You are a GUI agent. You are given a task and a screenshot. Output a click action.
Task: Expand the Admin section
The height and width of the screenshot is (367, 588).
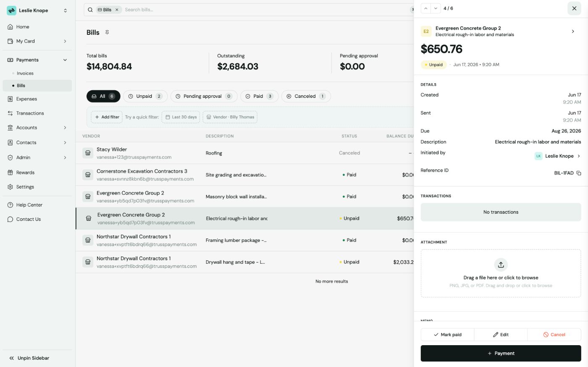tap(65, 157)
